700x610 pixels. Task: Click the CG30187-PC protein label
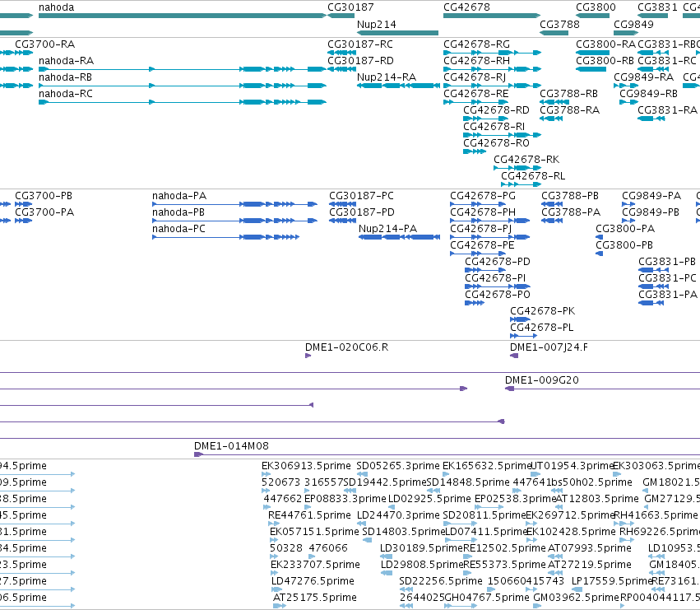[x=362, y=196]
